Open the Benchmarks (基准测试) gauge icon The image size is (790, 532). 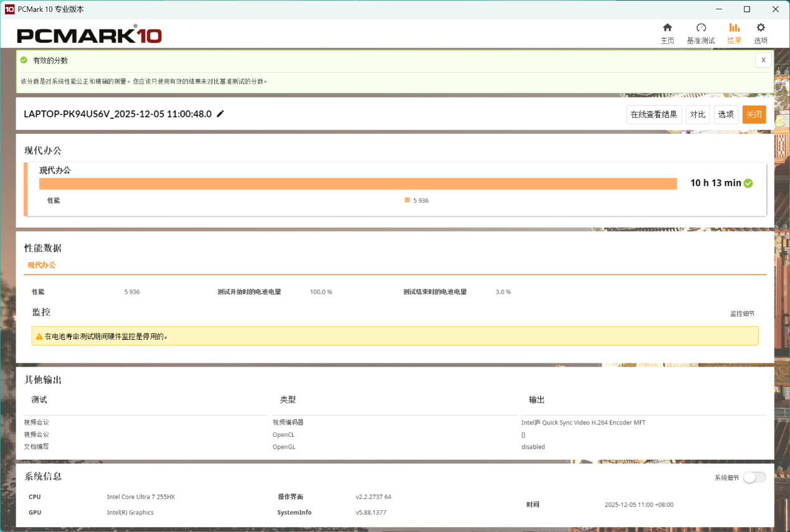point(701,28)
